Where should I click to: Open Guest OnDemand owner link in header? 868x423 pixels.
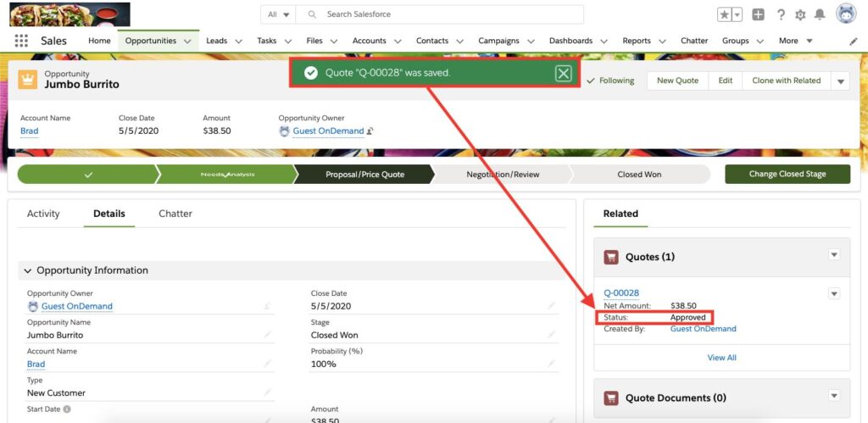point(328,131)
